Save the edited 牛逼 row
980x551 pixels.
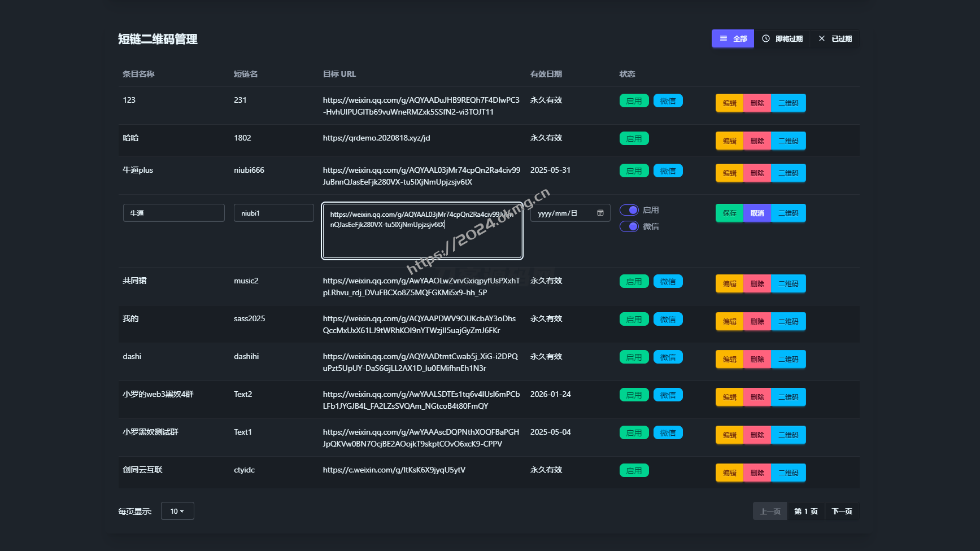coord(729,213)
